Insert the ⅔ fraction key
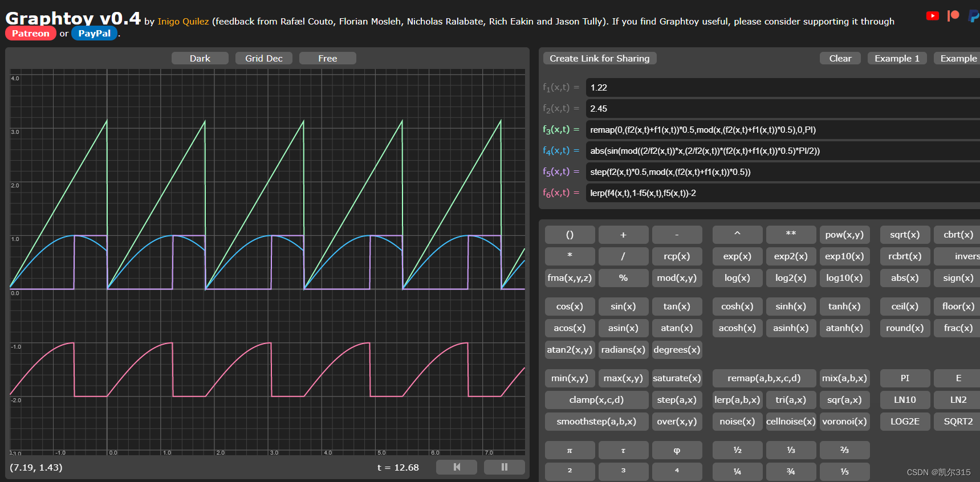Viewport: 980px width, 482px height. click(844, 450)
